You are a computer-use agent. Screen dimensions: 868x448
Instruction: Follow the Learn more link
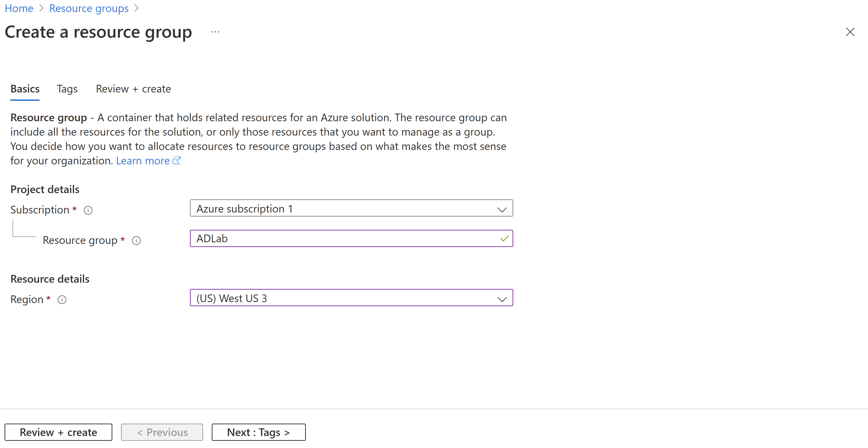pos(143,161)
